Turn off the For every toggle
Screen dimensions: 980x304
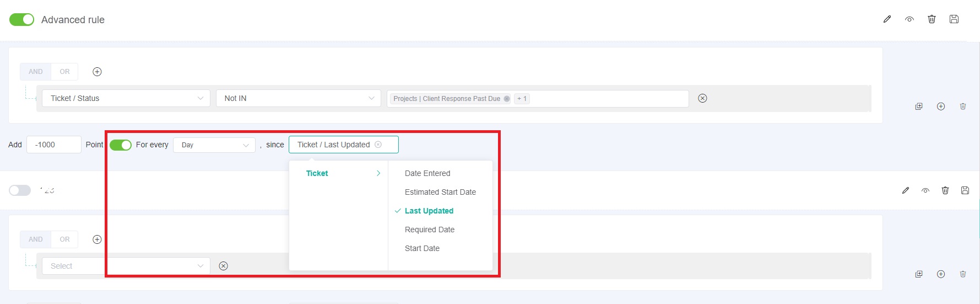tap(121, 145)
